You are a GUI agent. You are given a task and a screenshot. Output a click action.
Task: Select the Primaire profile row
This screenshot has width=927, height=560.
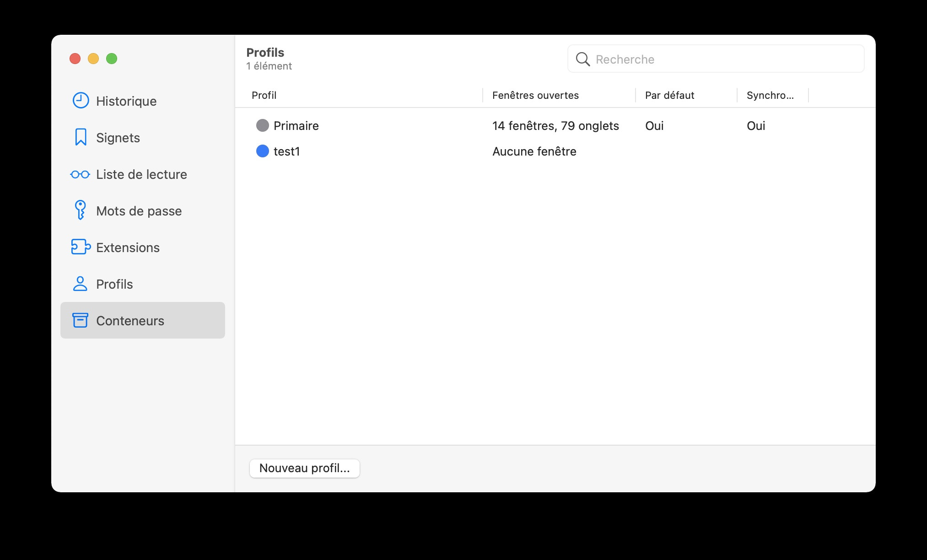pos(555,125)
